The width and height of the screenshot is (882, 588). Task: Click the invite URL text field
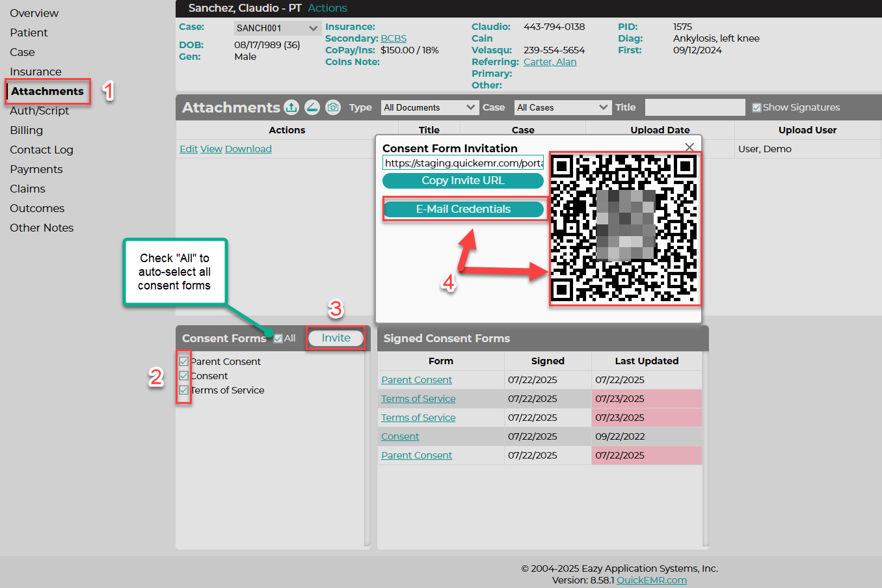coord(463,163)
